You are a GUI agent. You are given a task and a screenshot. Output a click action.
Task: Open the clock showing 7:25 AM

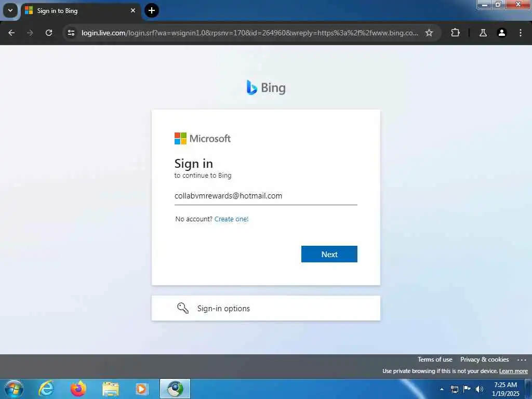click(x=506, y=389)
